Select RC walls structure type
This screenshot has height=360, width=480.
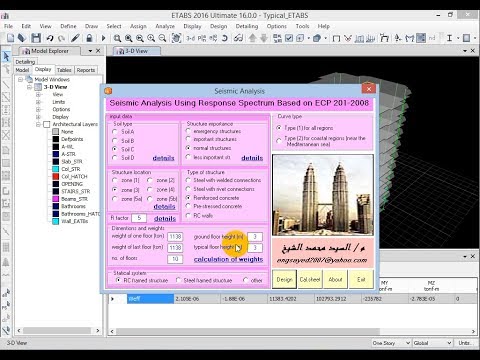pos(188,215)
